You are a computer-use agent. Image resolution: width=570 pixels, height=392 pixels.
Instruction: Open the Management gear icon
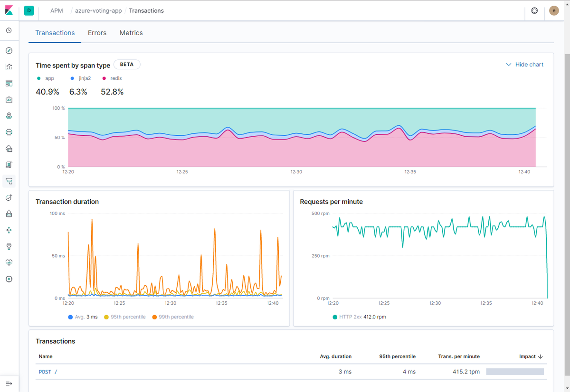(9, 279)
